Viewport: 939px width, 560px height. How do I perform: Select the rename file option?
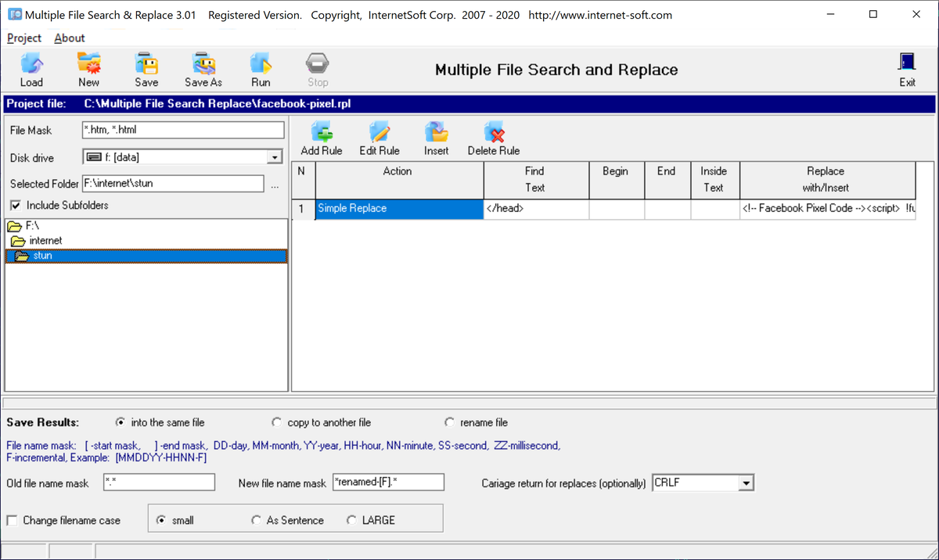pyautogui.click(x=450, y=422)
